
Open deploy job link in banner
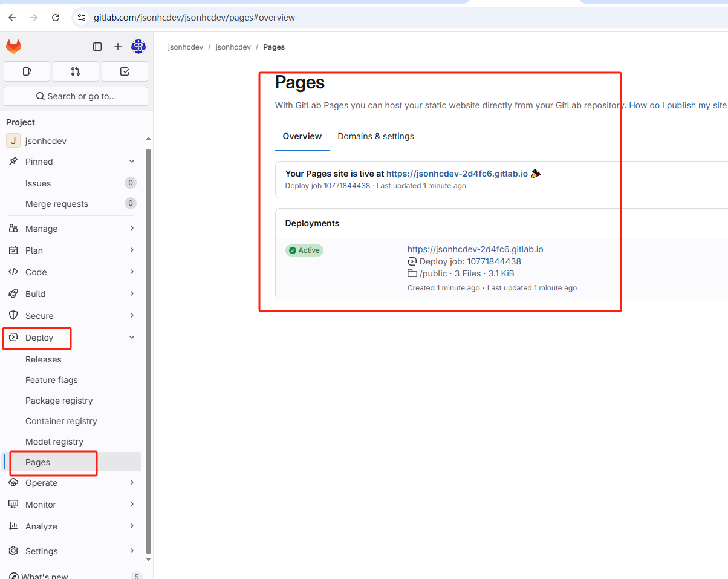[x=346, y=186]
